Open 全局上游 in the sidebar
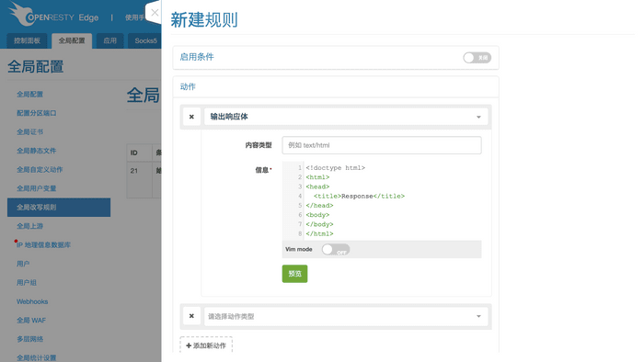 click(30, 226)
